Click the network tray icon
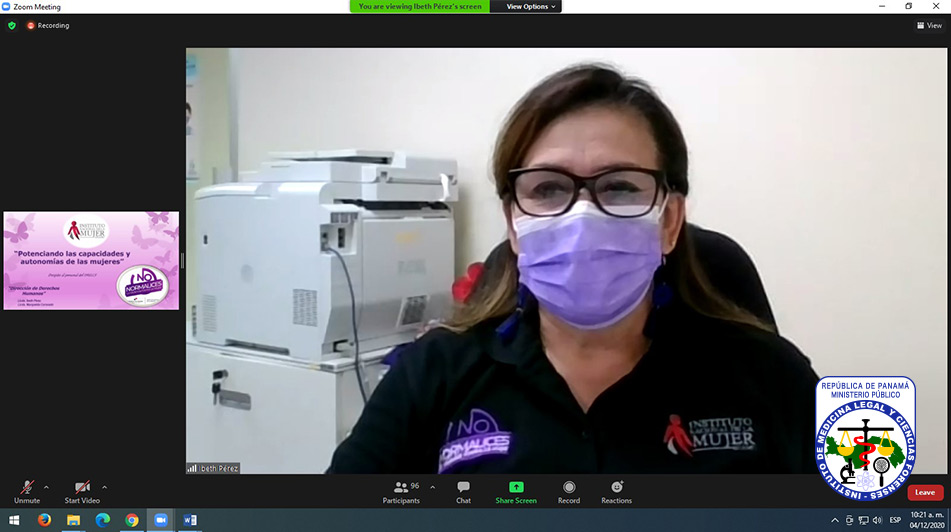Viewport: 951px width, 532px height. 863,520
